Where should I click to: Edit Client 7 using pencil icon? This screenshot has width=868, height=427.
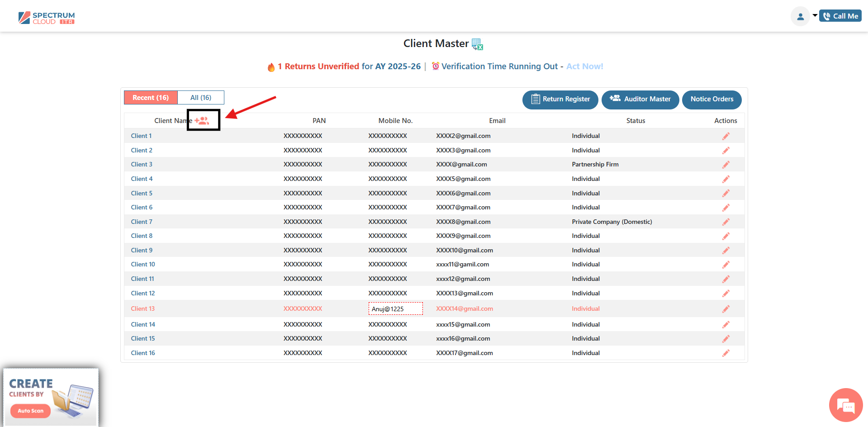726,222
